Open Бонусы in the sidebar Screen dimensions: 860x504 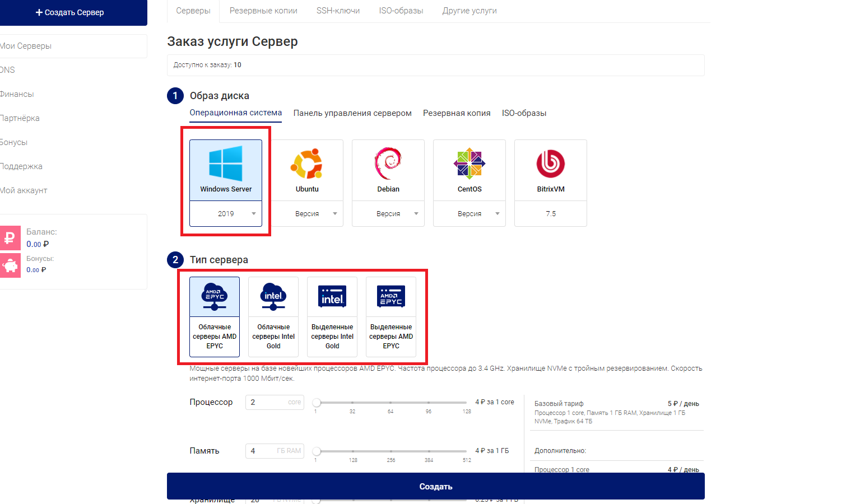tap(14, 142)
